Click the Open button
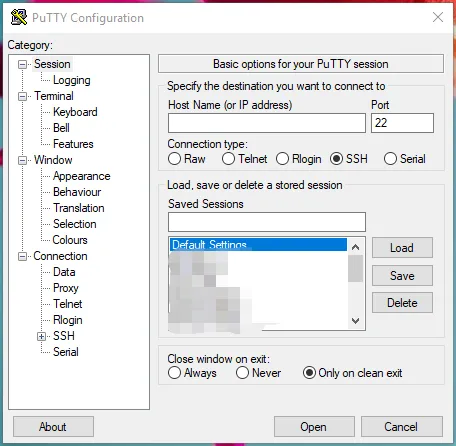The image size is (456, 446). pyautogui.click(x=314, y=426)
